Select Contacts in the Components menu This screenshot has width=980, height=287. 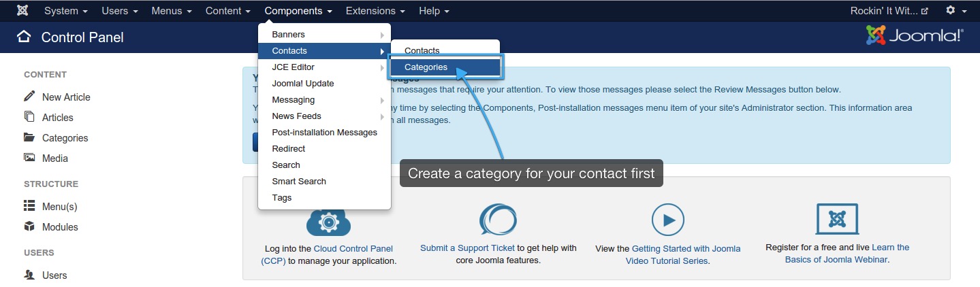324,51
